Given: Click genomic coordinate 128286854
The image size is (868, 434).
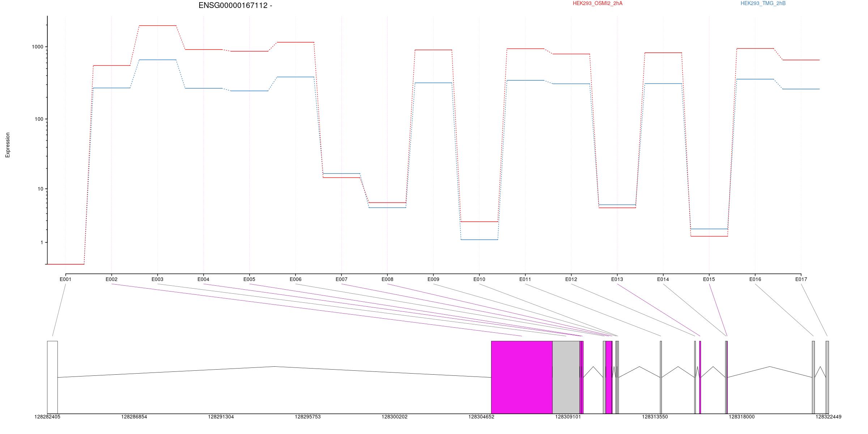Looking at the screenshot, I should (x=134, y=417).
